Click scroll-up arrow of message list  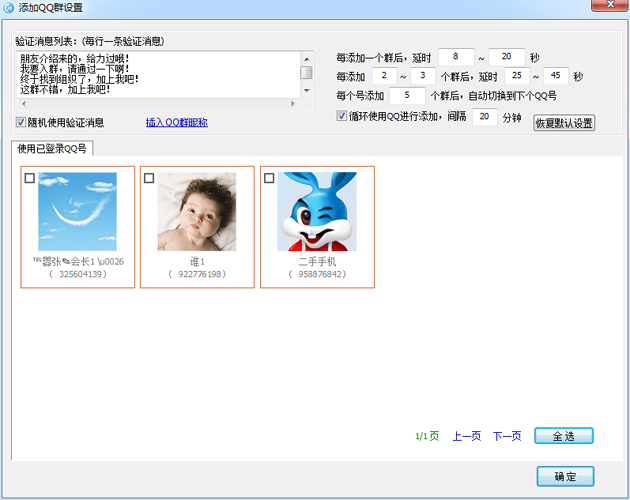[307, 59]
